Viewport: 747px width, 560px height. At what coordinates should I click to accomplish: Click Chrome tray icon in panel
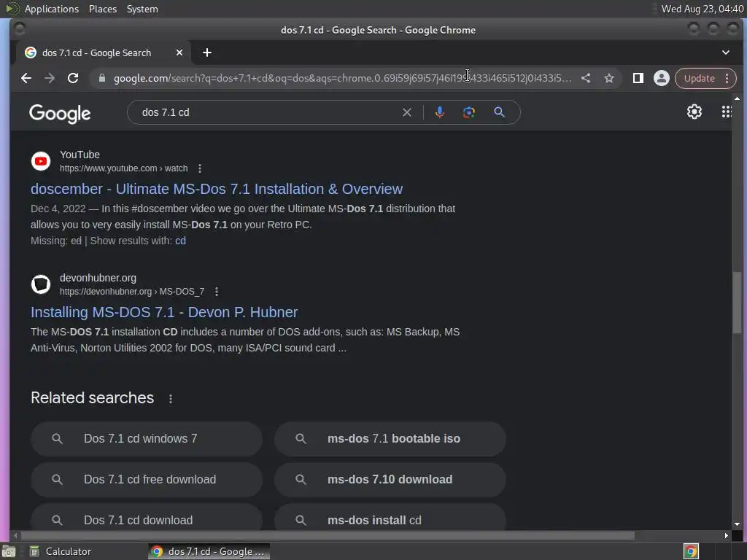click(691, 551)
